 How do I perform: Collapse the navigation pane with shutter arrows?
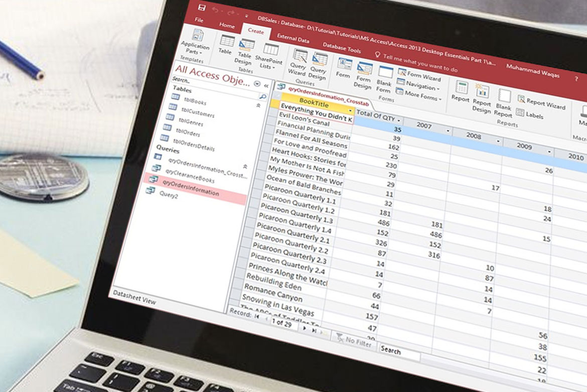(266, 86)
